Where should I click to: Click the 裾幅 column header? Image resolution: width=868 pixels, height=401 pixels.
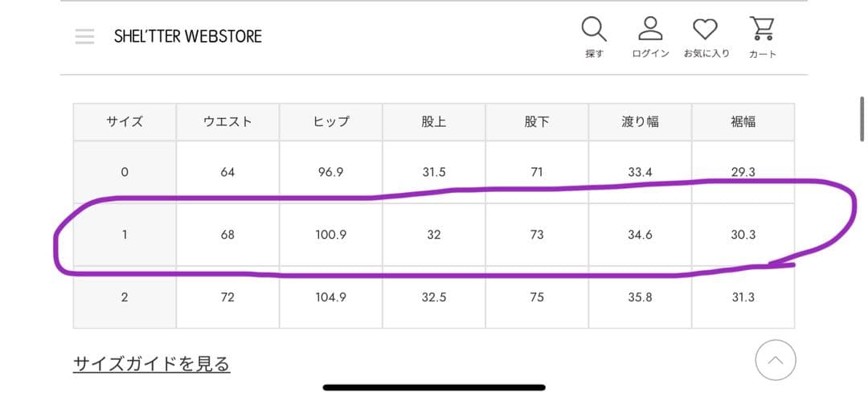(743, 122)
